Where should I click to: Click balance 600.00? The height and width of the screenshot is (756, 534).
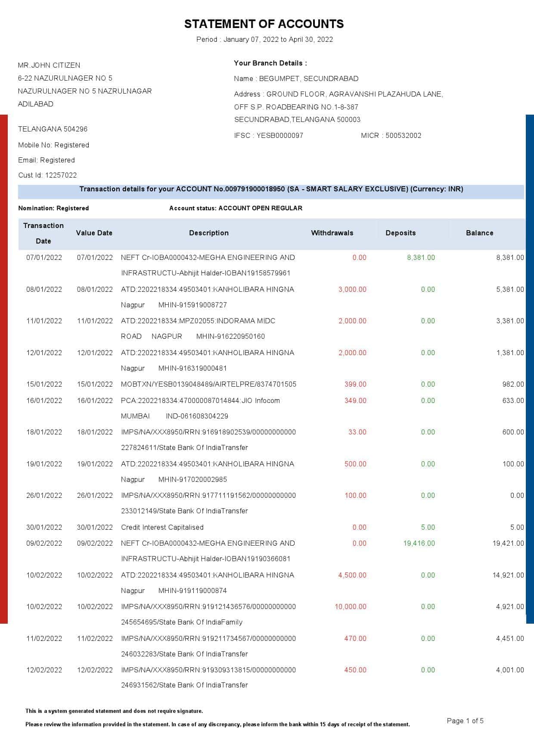513,432
